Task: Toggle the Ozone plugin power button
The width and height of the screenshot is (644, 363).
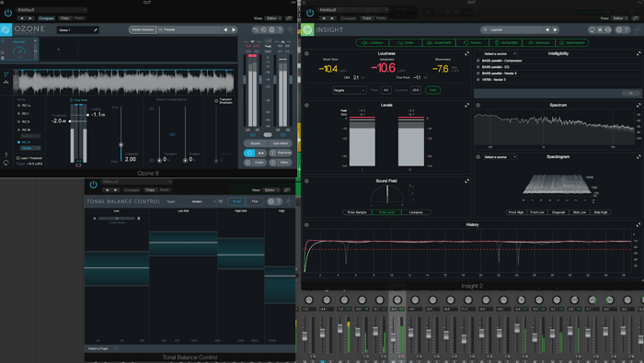Action: (x=7, y=13)
